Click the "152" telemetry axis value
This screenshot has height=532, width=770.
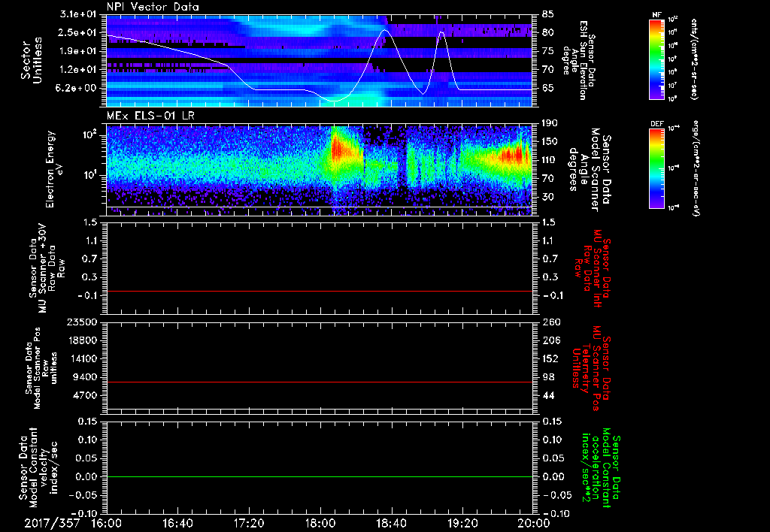tap(551, 358)
